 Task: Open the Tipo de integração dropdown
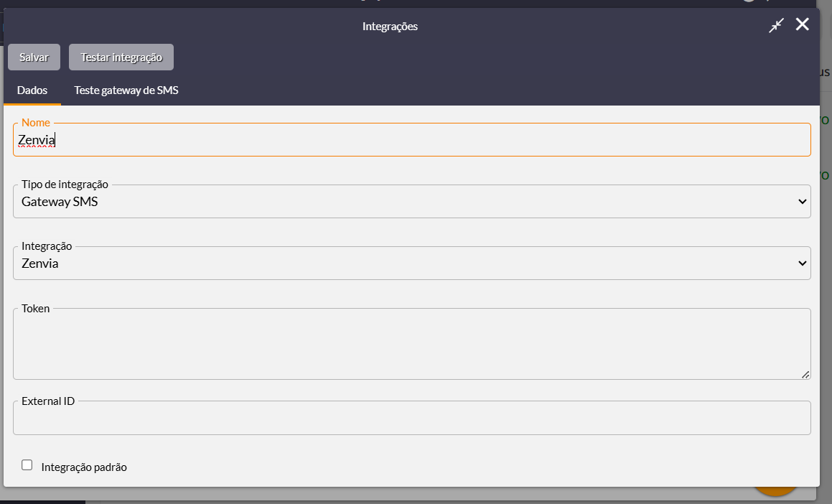412,202
